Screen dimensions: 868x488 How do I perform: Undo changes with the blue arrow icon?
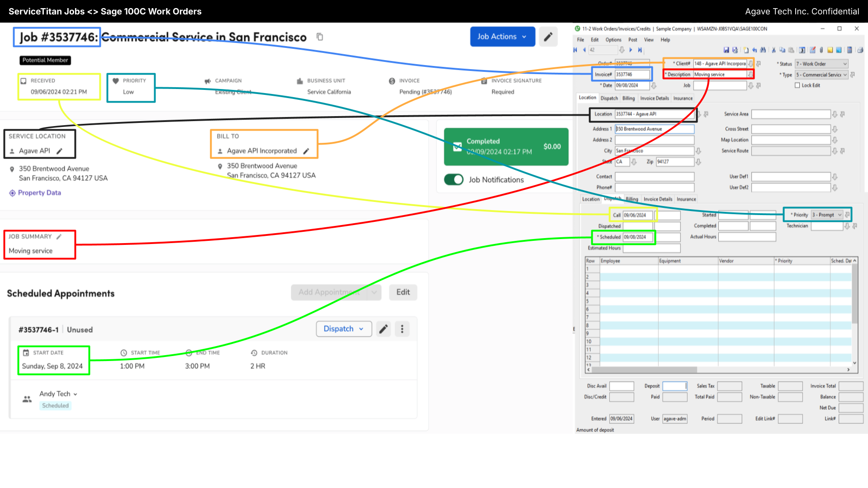tap(755, 50)
